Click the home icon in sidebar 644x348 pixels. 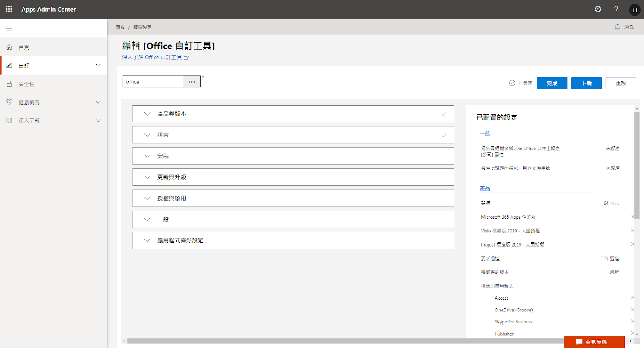coord(9,47)
